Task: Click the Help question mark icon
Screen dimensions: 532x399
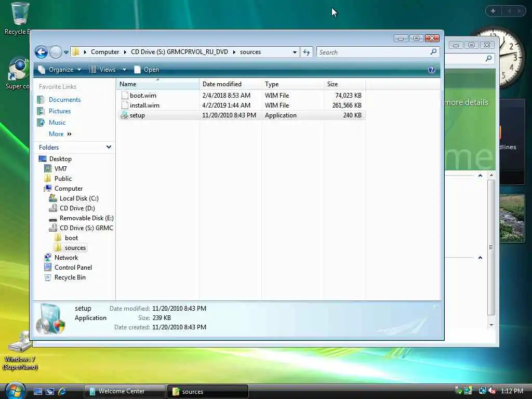Action: pos(432,70)
